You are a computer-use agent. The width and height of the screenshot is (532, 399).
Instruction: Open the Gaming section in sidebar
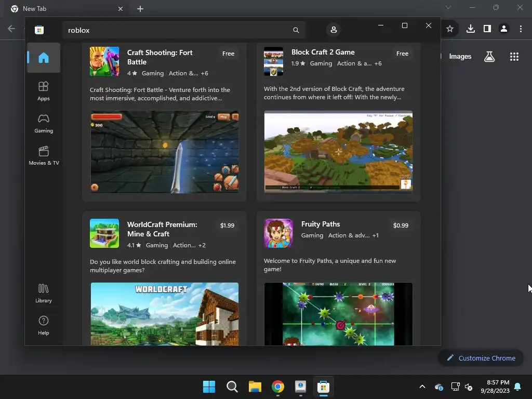[x=44, y=124]
